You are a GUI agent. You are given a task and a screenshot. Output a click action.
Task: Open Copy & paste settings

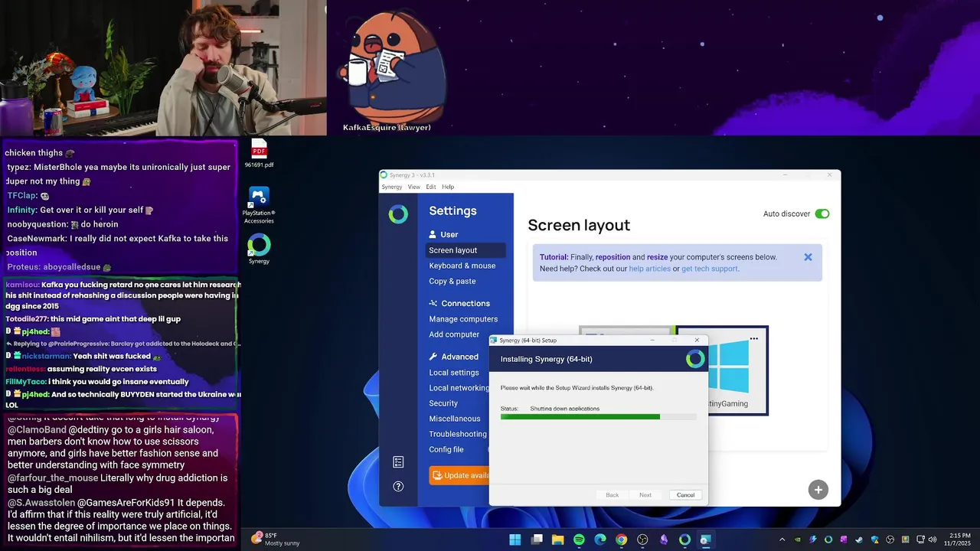[x=452, y=281]
